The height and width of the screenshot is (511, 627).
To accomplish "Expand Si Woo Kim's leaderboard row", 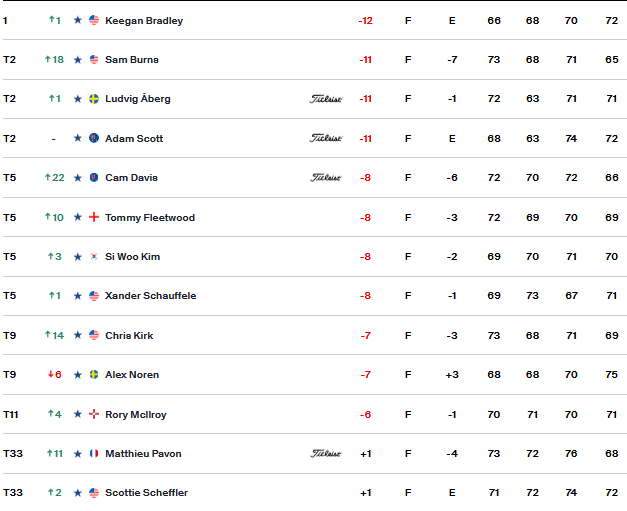I will coord(314,257).
